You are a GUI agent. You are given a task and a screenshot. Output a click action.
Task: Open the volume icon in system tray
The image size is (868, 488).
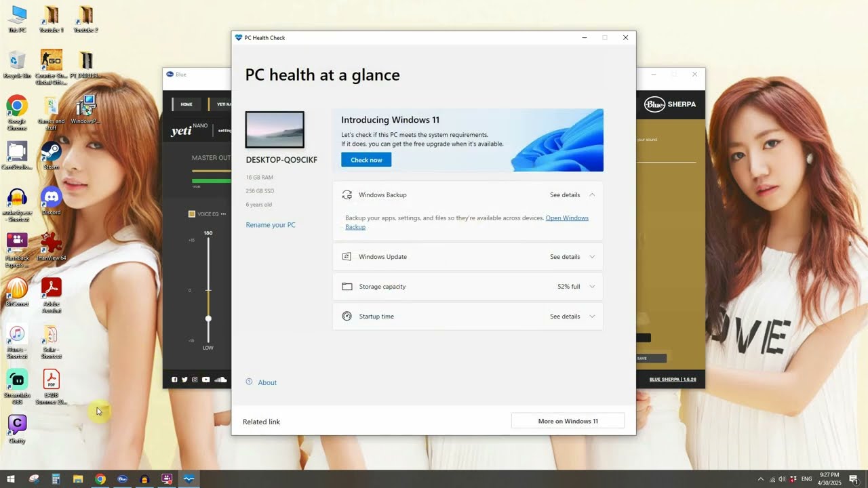point(782,479)
